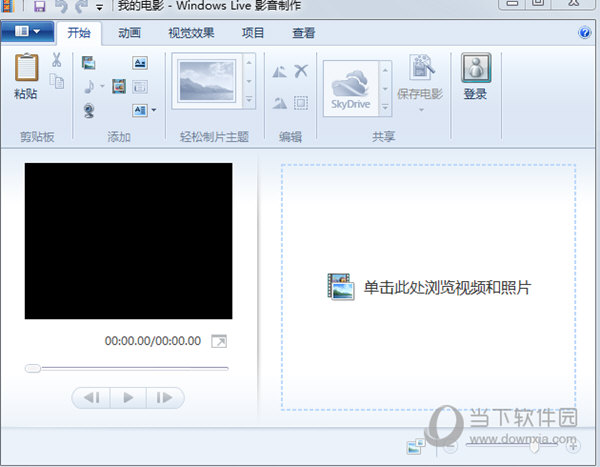Click the Rotate left icon
Screen dimensions: 600x467
coord(279,72)
